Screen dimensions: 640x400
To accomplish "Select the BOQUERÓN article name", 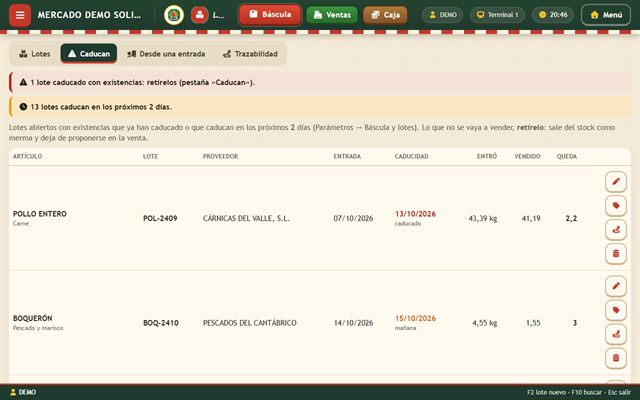I will point(33,318).
